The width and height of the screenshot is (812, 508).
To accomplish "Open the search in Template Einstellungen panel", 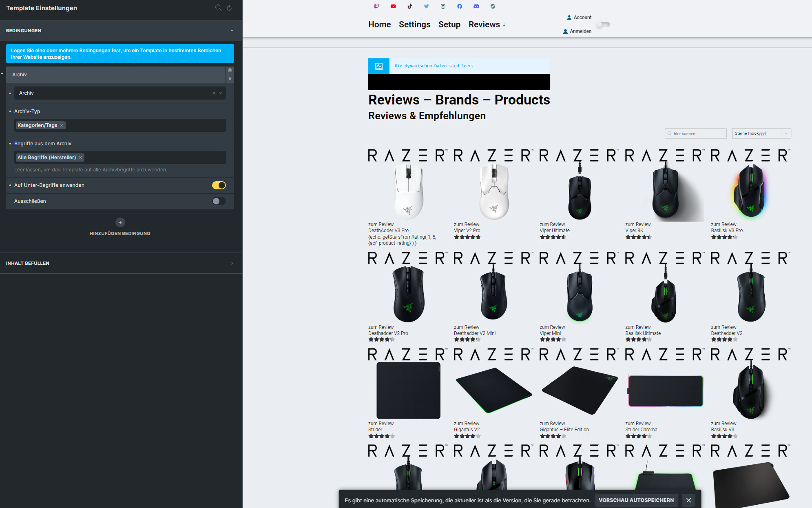I will pyautogui.click(x=218, y=8).
